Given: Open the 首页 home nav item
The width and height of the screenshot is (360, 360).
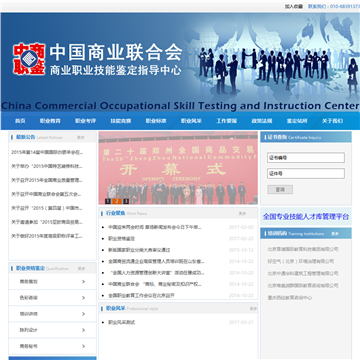Looking at the screenshot, I should pyautogui.click(x=20, y=121).
